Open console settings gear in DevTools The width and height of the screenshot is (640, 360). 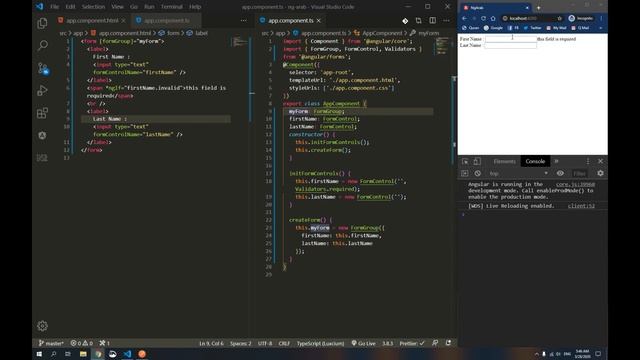pos(600,173)
